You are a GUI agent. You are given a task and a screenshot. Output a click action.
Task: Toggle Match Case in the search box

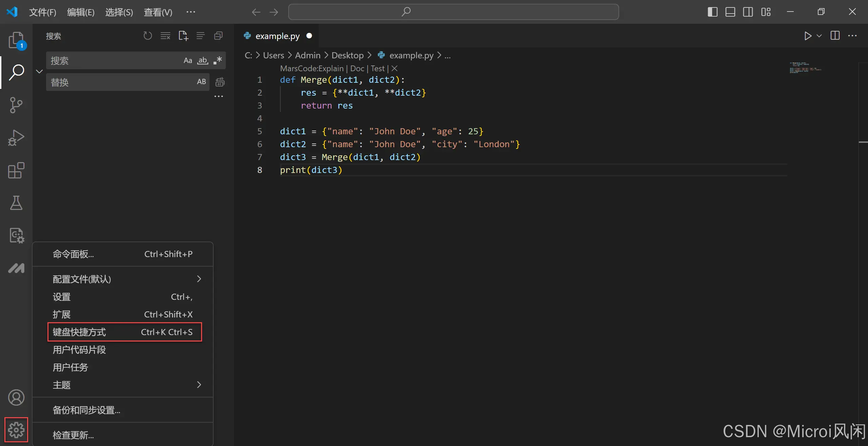click(188, 61)
